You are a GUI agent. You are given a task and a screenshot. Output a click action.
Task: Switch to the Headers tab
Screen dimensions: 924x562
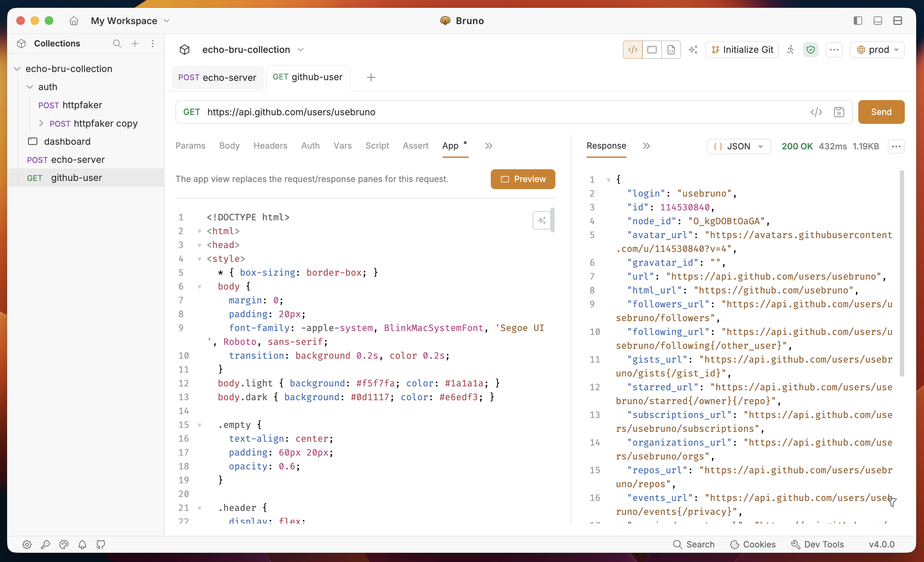pyautogui.click(x=270, y=146)
